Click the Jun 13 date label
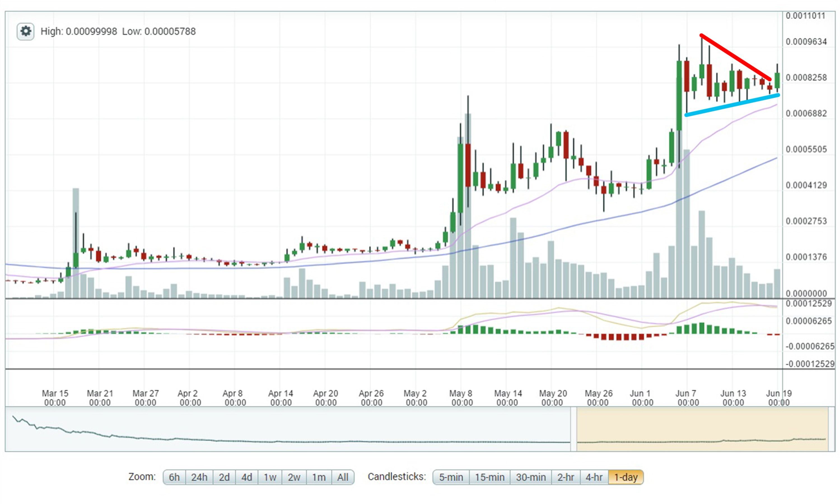 pyautogui.click(x=733, y=398)
